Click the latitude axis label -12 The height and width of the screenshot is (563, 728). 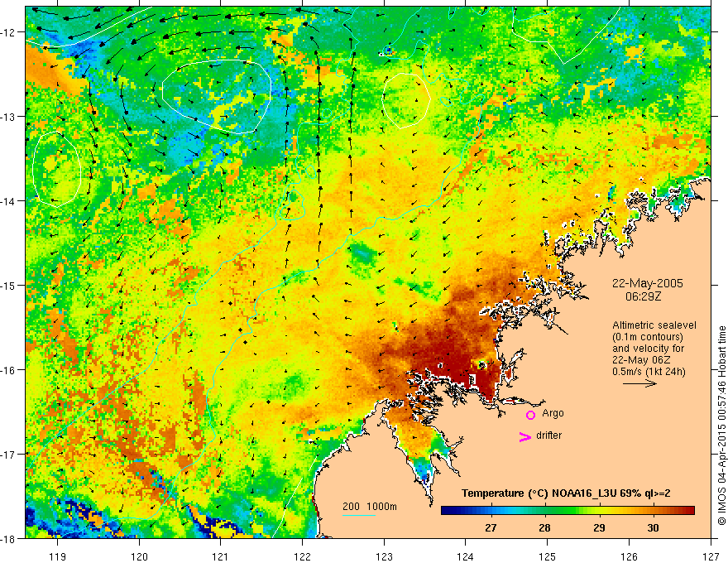tap(9, 32)
